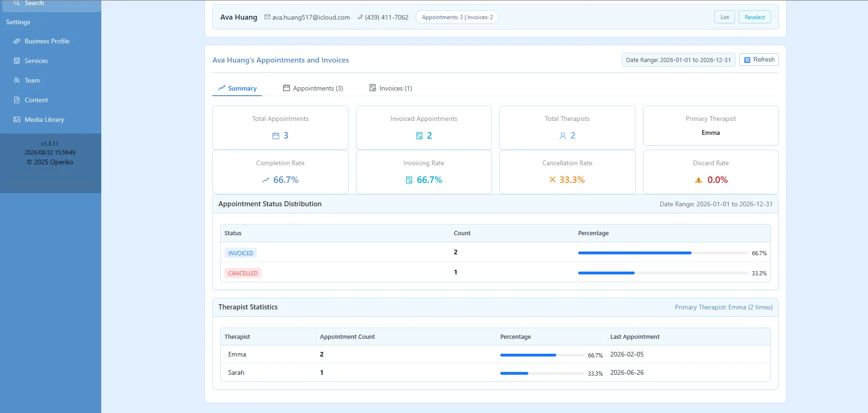
Task: Click Sarah's percentage progress bar
Action: [x=542, y=373]
